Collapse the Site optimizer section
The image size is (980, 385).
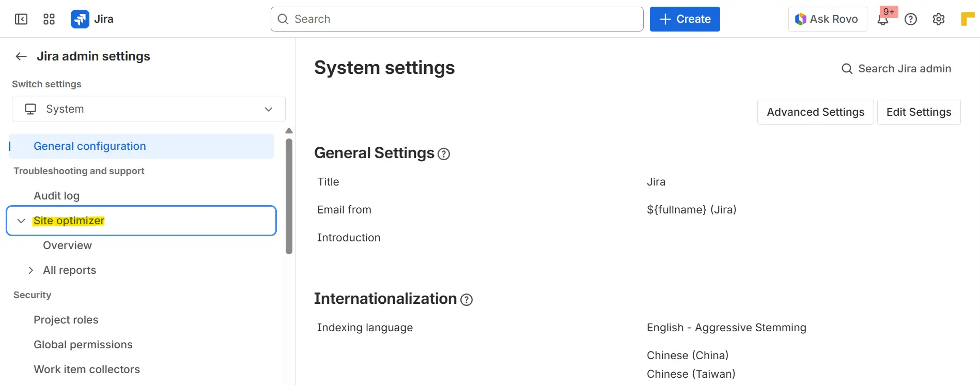(21, 221)
